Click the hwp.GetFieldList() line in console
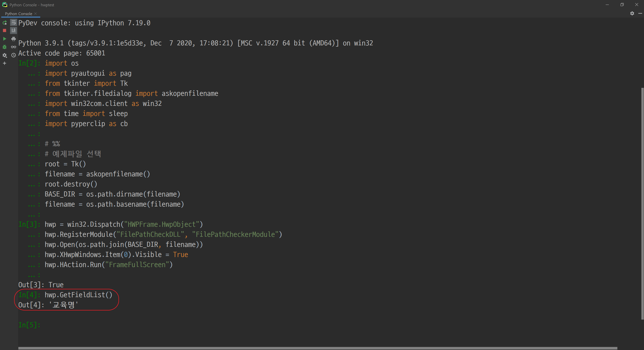This screenshot has width=644, height=350. pyautogui.click(x=78, y=295)
